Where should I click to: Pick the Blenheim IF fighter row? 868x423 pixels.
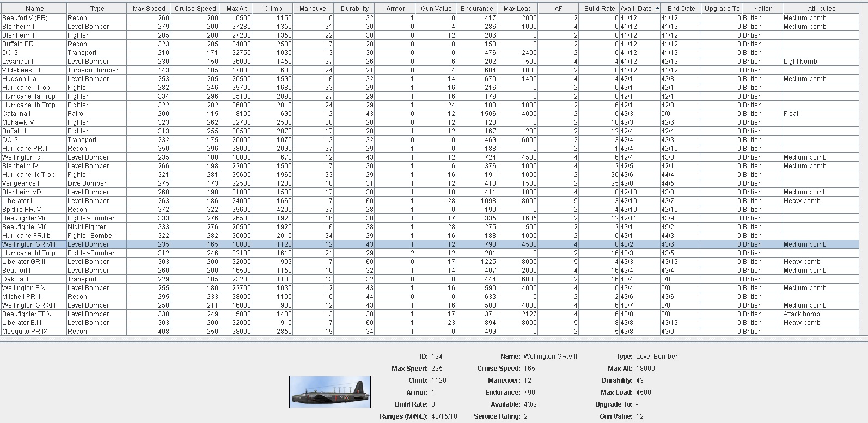430,35
